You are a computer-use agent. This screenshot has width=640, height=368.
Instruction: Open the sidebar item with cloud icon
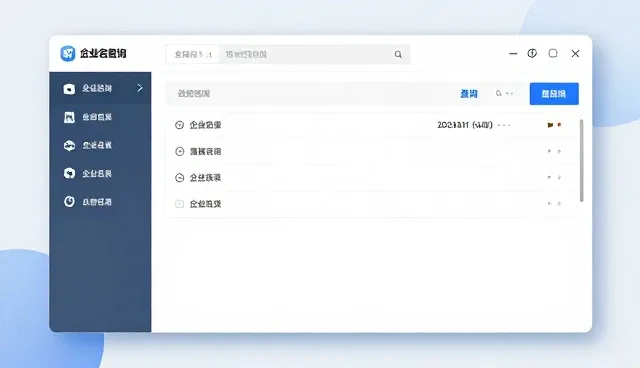pyautogui.click(x=100, y=145)
